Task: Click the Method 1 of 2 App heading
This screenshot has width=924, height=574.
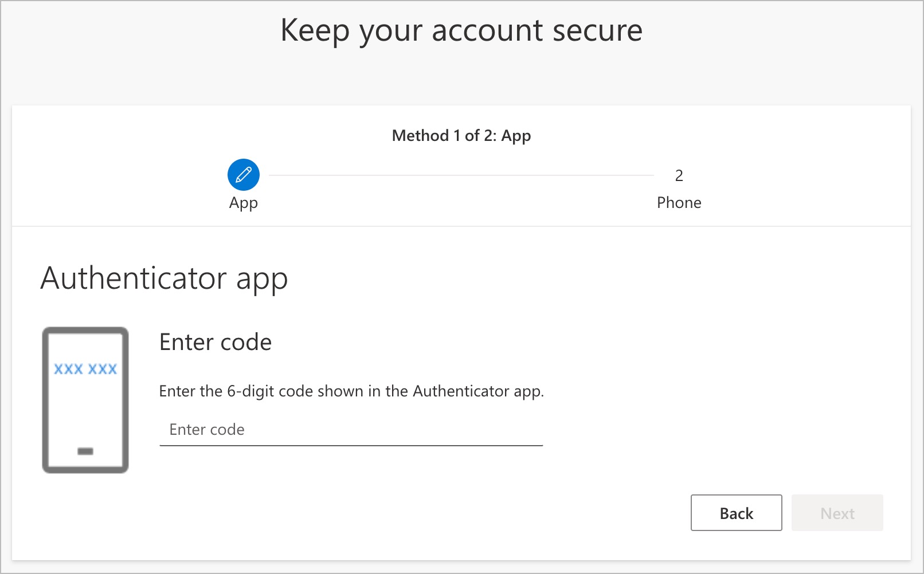Action: [x=461, y=136]
